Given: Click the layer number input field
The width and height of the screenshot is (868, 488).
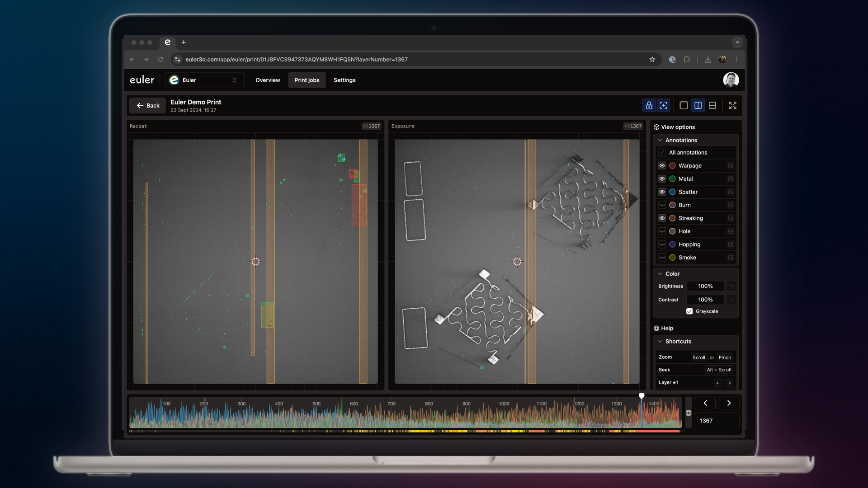Looking at the screenshot, I should point(717,421).
